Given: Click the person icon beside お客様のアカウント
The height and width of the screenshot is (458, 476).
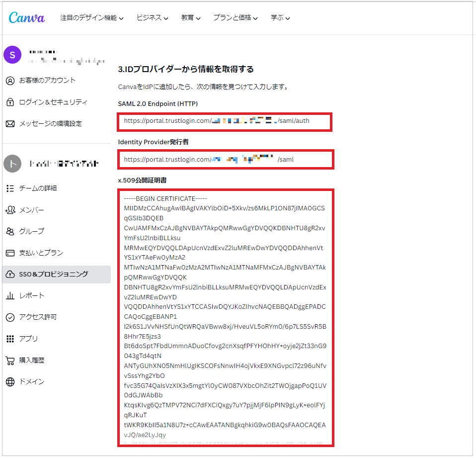Looking at the screenshot, I should (x=10, y=81).
